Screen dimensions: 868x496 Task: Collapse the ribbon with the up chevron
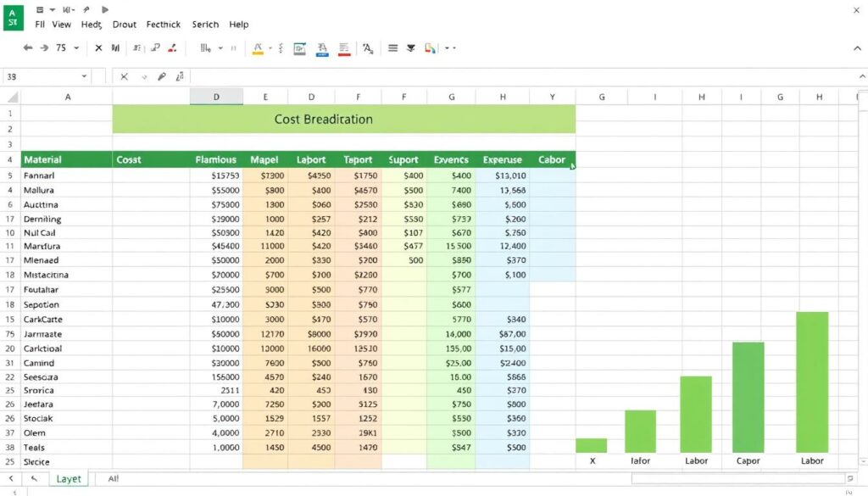pos(858,48)
